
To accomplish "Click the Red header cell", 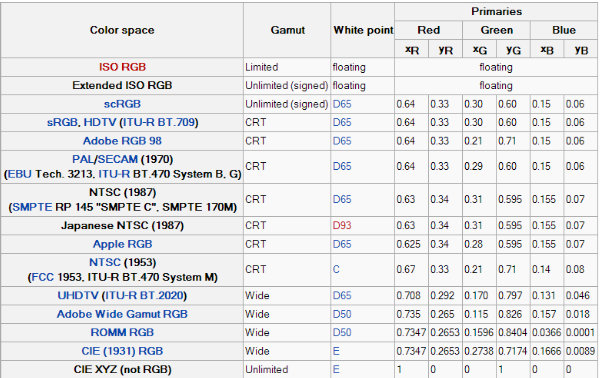I will click(x=429, y=30).
